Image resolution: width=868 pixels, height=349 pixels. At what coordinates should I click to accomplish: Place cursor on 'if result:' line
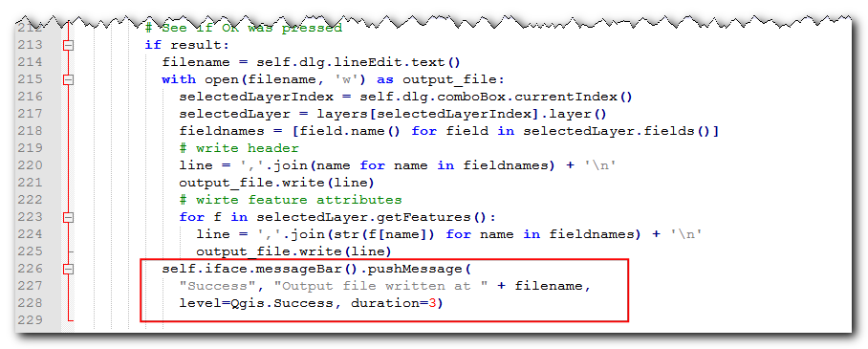[187, 45]
